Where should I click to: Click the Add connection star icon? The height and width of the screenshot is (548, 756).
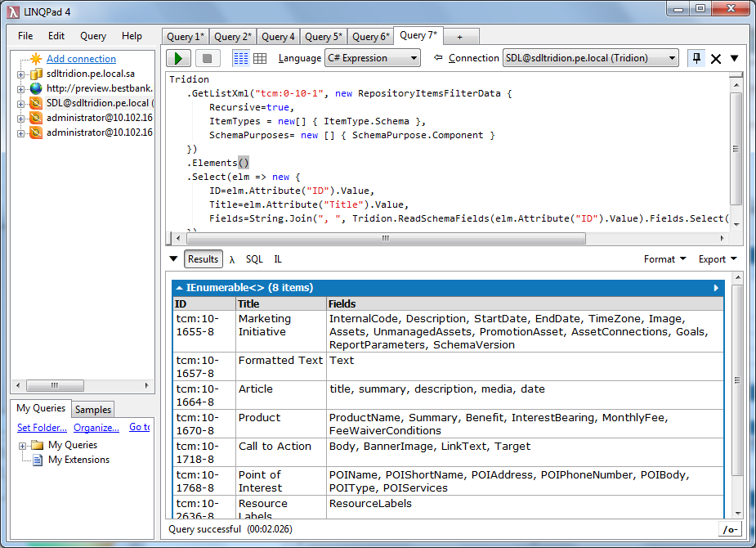coord(36,59)
